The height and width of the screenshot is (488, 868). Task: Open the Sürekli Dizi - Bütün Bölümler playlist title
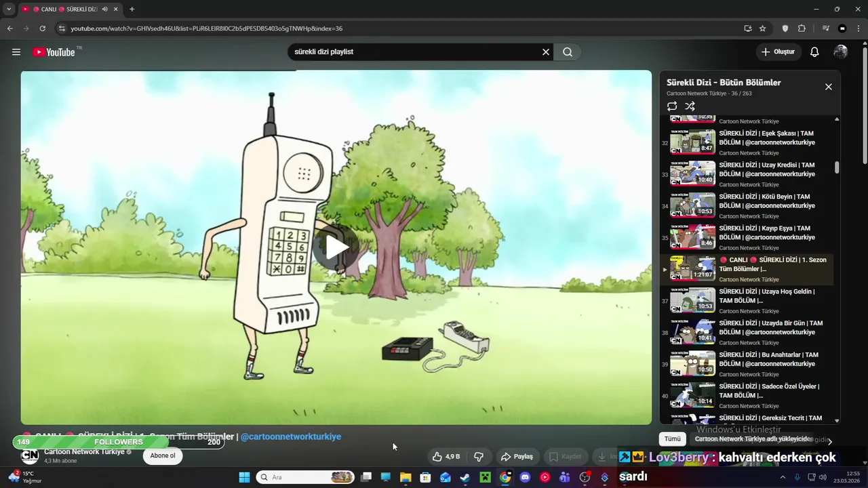pos(724,83)
